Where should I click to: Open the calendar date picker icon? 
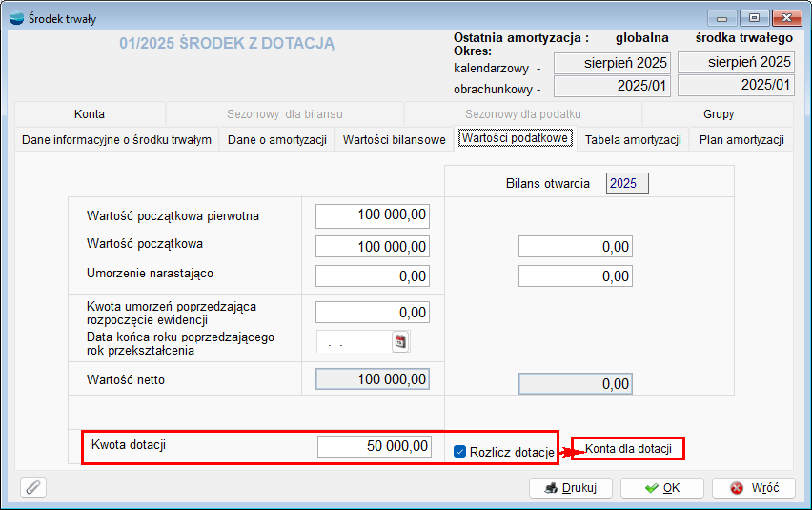[x=400, y=341]
